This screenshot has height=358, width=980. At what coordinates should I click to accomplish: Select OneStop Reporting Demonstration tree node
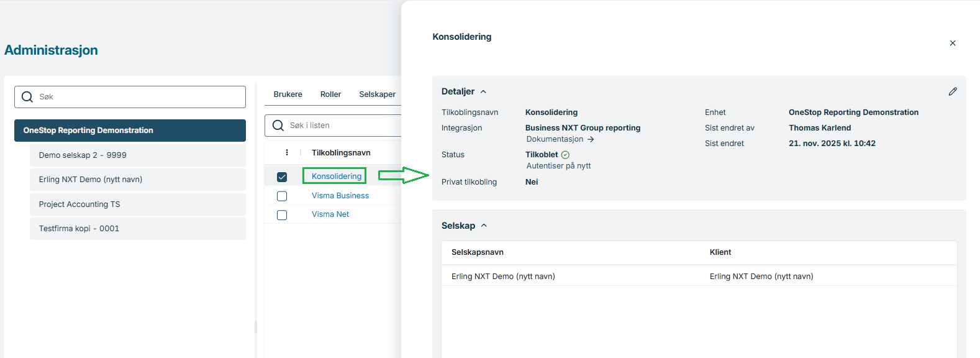(130, 131)
